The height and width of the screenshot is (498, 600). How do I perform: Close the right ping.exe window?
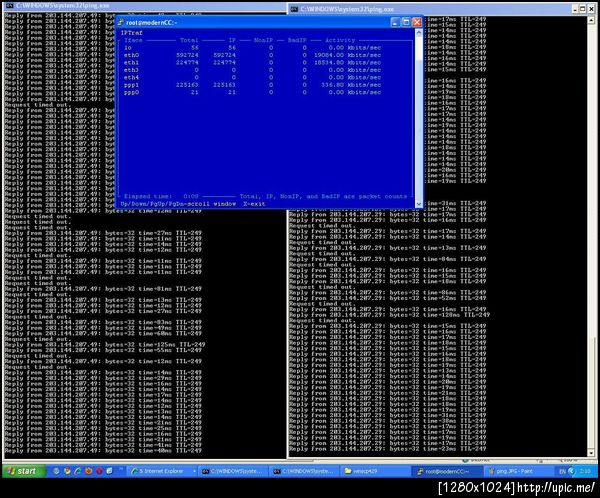click(x=590, y=8)
